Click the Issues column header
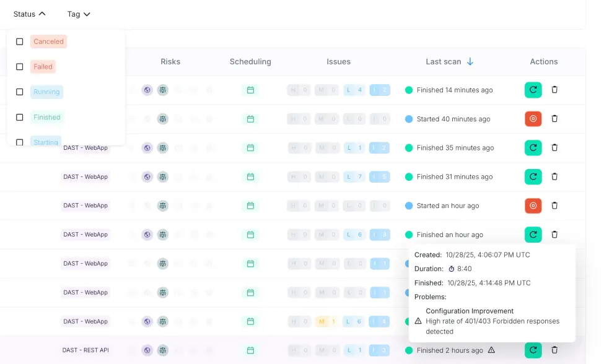 [x=338, y=61]
